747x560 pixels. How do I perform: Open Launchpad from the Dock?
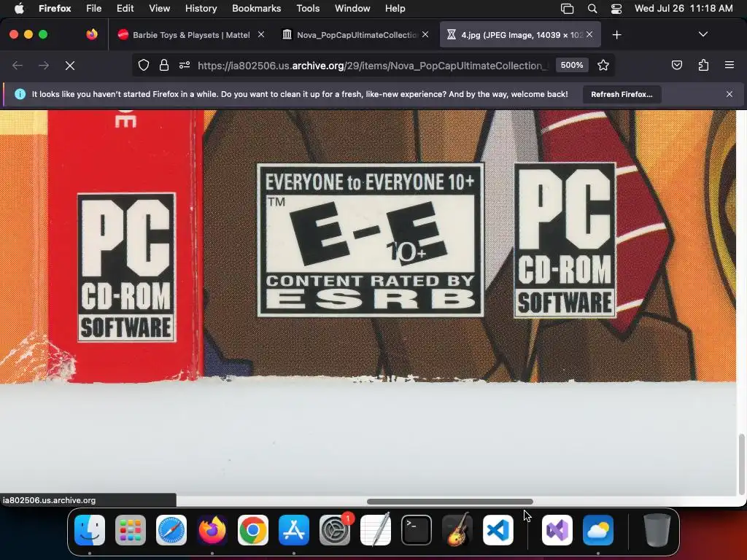pyautogui.click(x=131, y=530)
